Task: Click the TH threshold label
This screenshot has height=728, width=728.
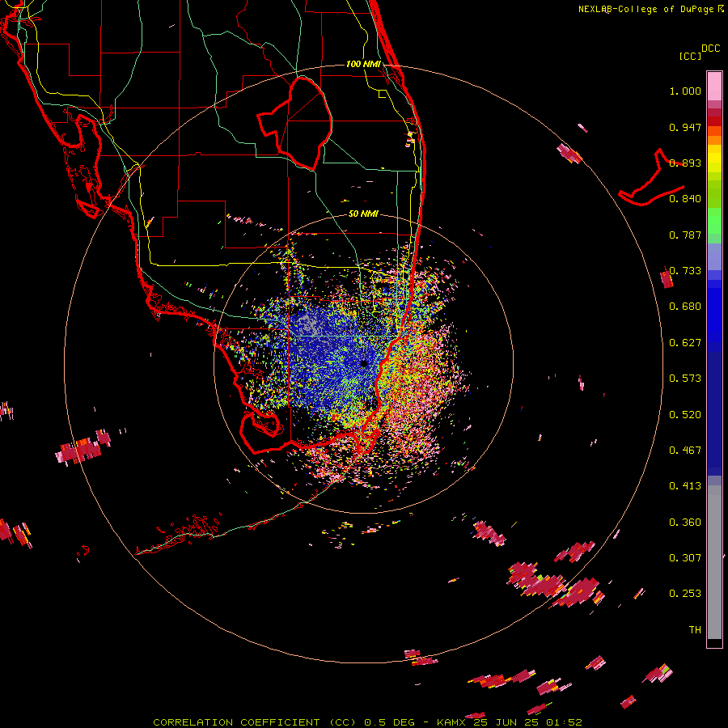Action: pyautogui.click(x=695, y=629)
